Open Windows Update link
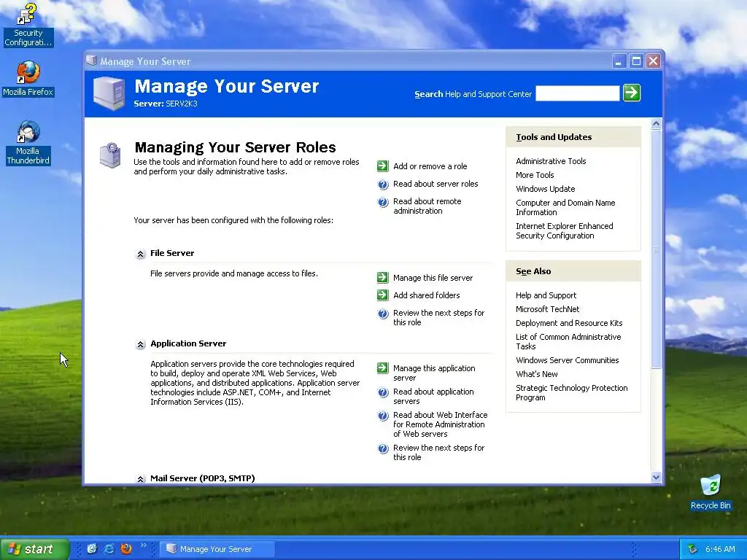747x560 pixels. [x=545, y=189]
